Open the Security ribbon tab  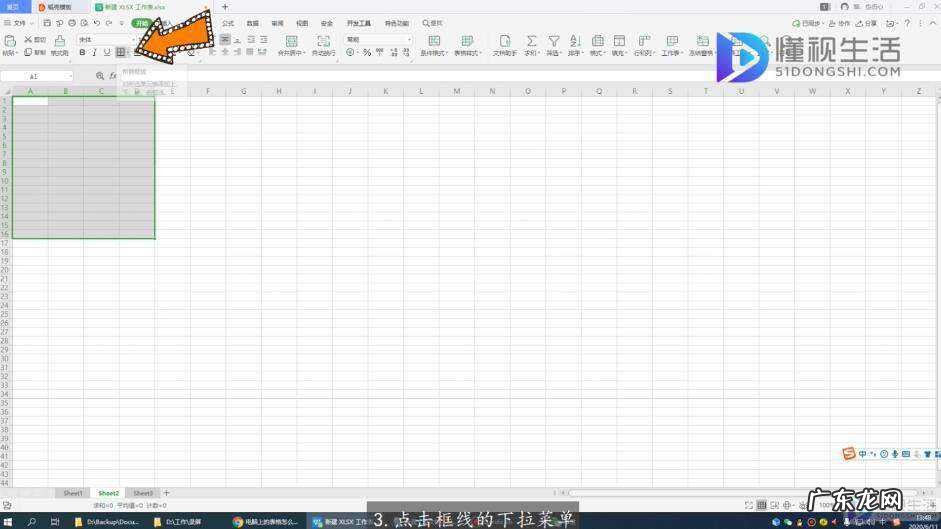click(326, 23)
